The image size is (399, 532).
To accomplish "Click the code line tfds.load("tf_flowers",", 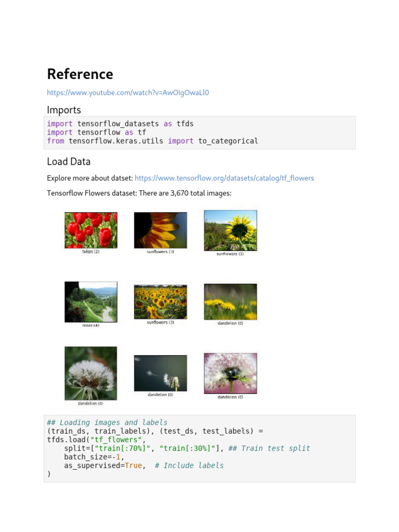I will (96, 440).
